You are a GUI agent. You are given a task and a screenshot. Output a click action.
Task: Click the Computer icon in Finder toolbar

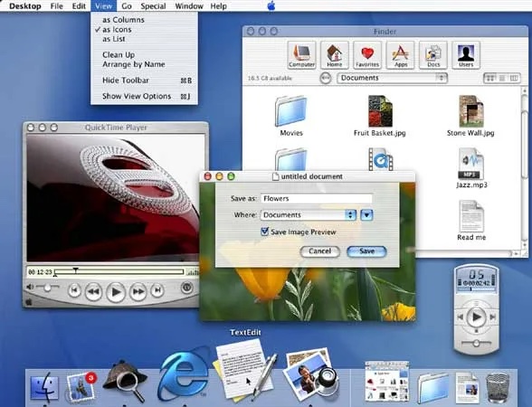pos(301,55)
